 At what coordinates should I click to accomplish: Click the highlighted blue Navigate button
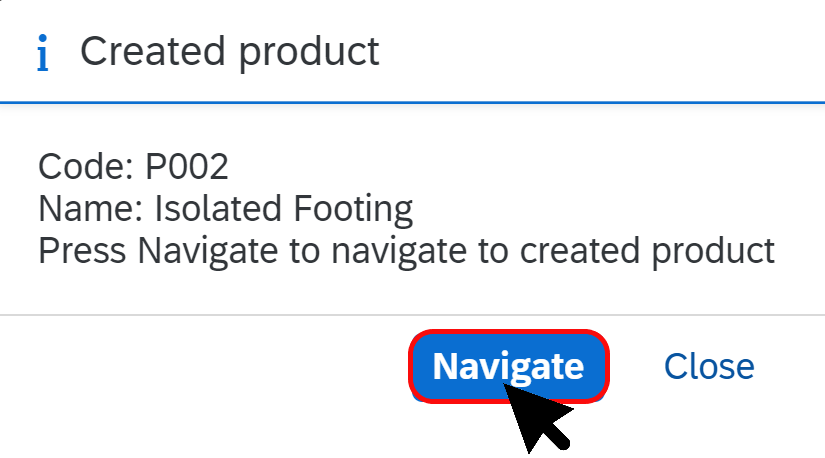[x=508, y=366]
